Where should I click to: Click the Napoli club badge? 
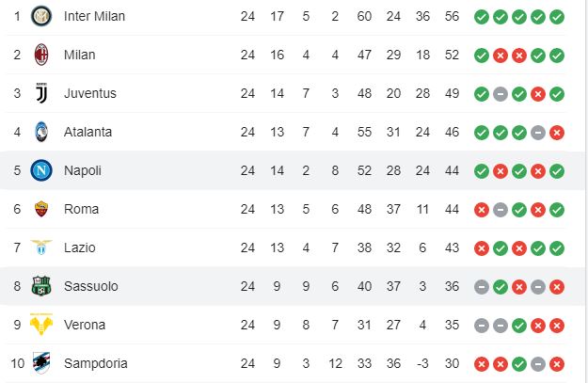coord(41,170)
